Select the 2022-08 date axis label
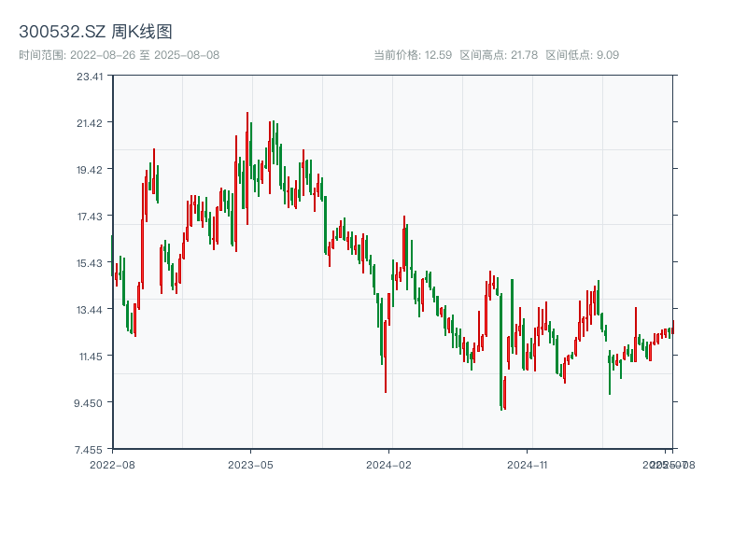The image size is (747, 560). point(112,464)
